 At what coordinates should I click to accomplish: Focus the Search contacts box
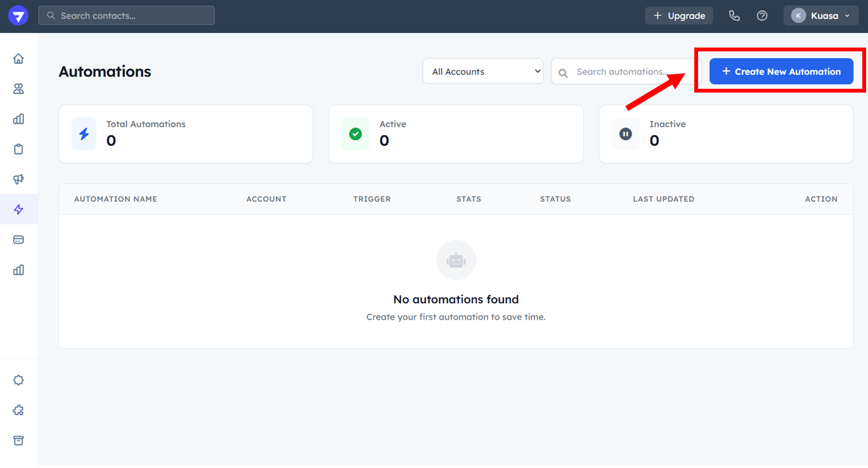(127, 16)
